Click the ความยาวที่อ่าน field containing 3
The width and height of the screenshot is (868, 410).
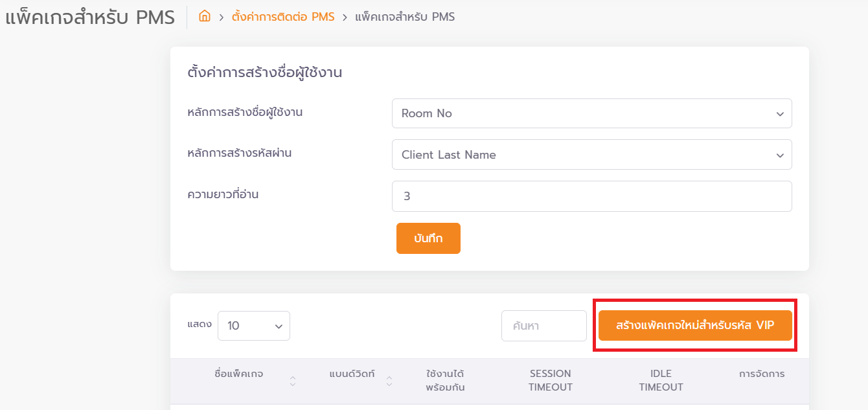591,196
